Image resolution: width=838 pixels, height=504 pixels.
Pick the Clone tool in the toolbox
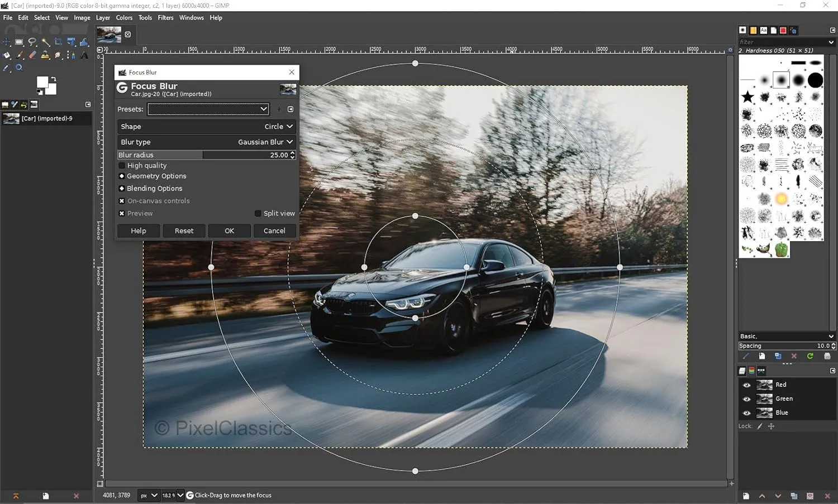[45, 55]
